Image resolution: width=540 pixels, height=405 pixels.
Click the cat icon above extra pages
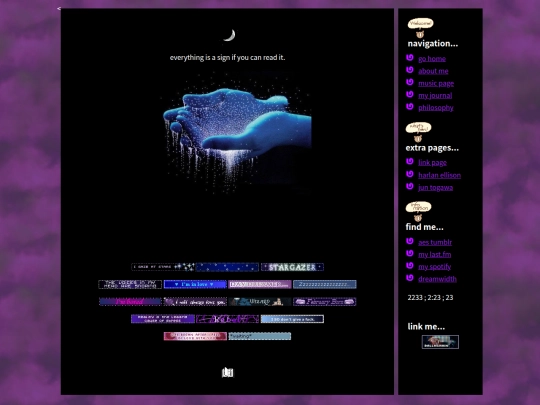tap(418, 132)
